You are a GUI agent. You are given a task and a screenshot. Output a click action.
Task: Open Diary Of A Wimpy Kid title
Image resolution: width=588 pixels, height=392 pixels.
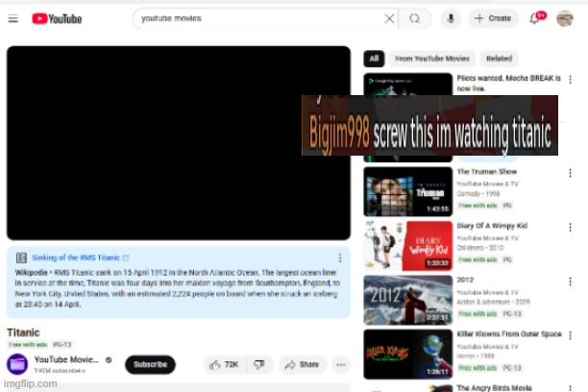tap(492, 226)
